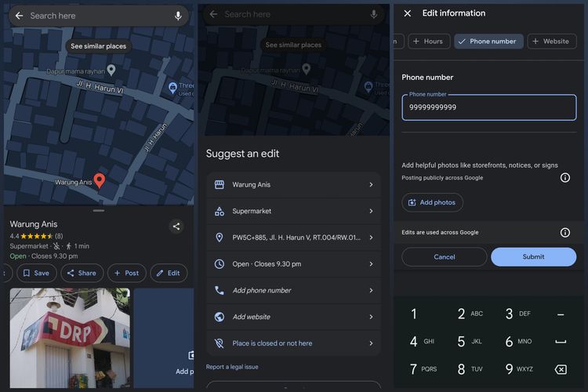
Task: Tap the info icon beside Posting publicly
Action: click(564, 178)
